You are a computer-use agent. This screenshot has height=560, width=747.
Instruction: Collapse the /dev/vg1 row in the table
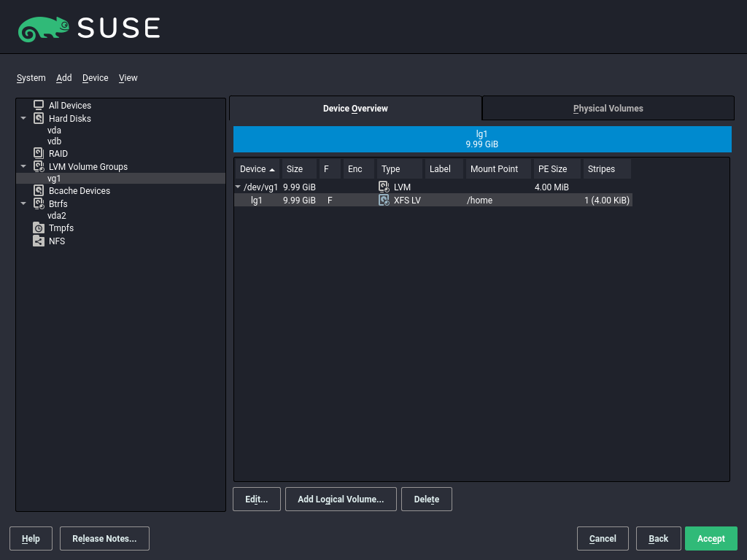[x=238, y=187]
